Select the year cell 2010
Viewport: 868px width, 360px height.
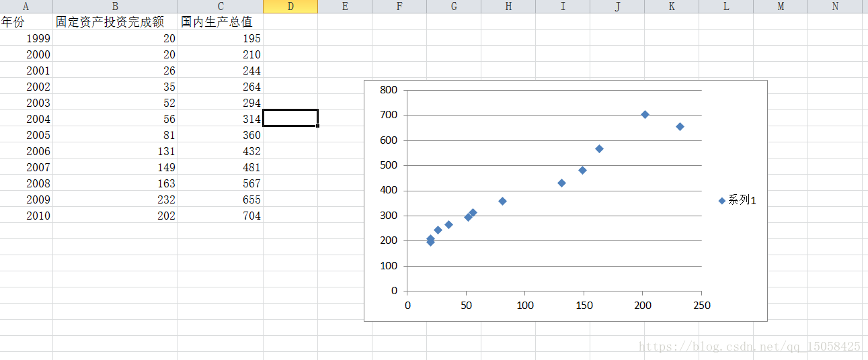26,215
